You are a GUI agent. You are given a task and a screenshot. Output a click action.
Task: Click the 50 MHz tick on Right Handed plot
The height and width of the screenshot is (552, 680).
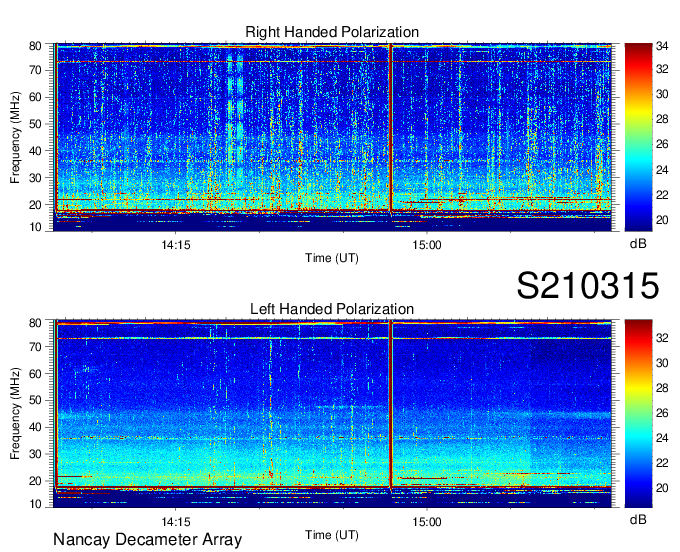coord(35,124)
